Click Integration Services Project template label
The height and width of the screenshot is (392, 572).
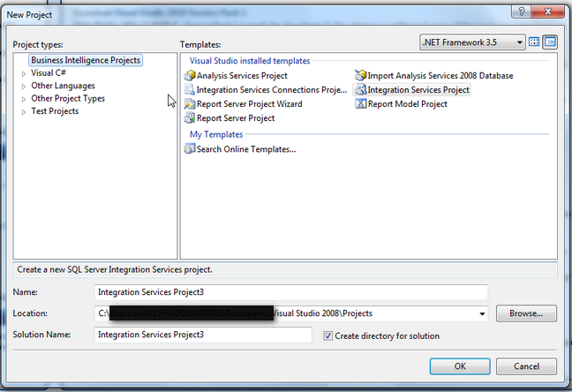[418, 90]
